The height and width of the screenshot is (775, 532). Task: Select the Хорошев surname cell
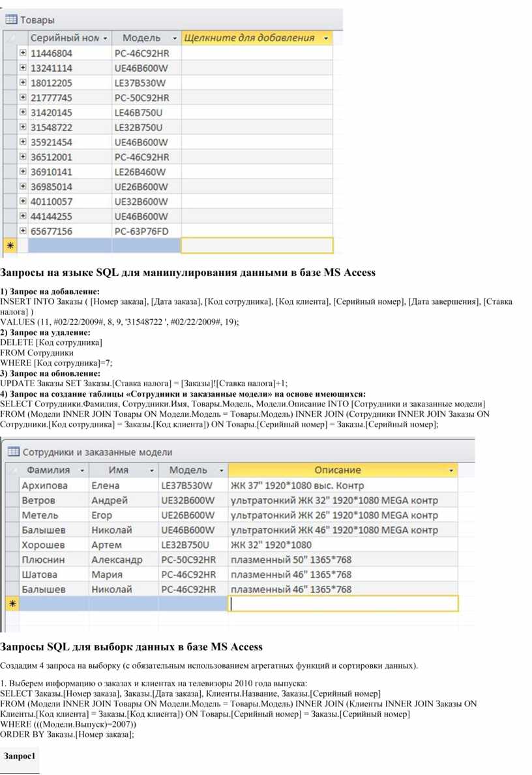coord(54,545)
